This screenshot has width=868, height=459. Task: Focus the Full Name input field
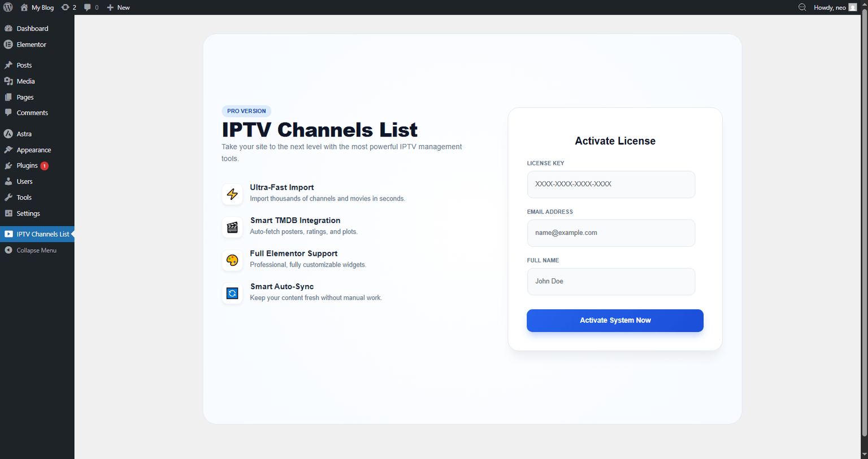coord(611,282)
